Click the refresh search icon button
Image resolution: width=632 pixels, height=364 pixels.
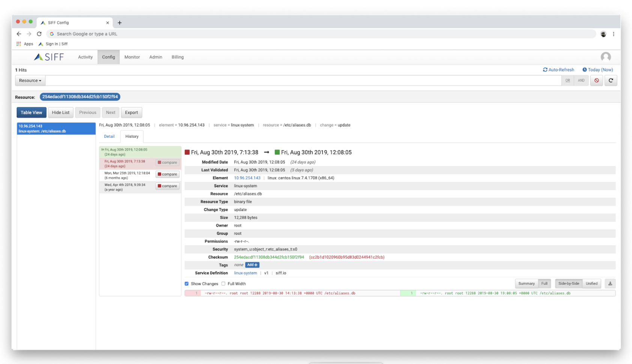[611, 80]
